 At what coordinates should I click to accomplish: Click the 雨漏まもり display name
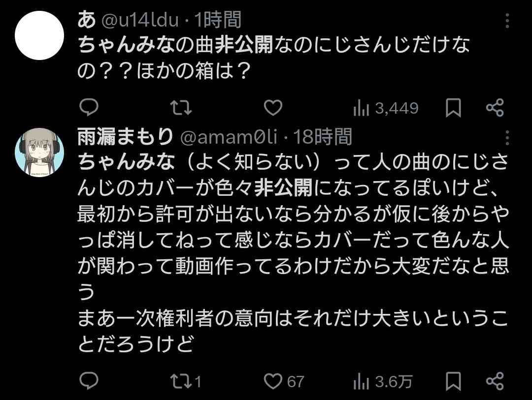125,137
